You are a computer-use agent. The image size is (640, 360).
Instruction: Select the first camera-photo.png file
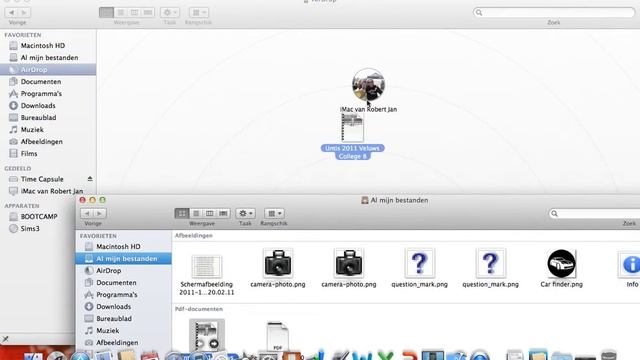278,263
